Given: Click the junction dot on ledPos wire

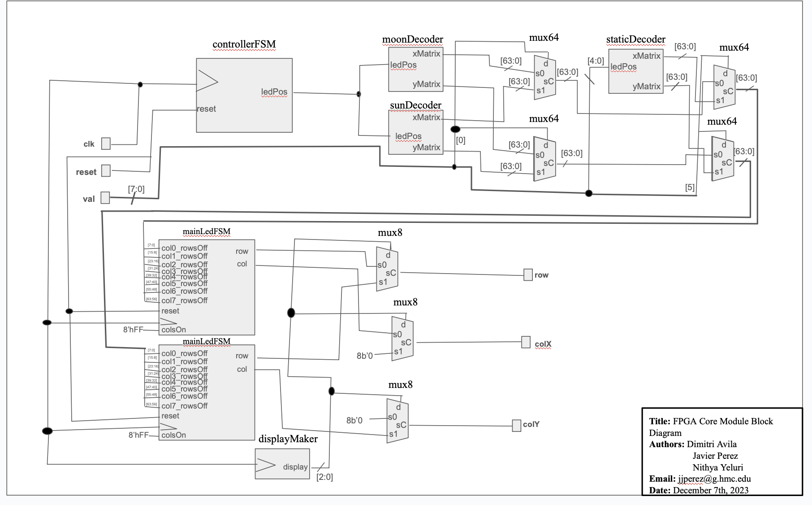Looking at the screenshot, I should [x=358, y=94].
